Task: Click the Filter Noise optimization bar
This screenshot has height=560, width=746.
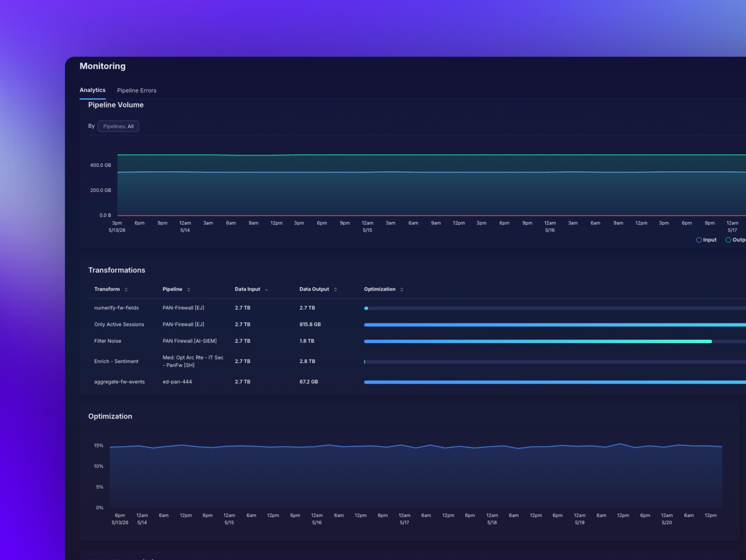Action: pyautogui.click(x=538, y=341)
